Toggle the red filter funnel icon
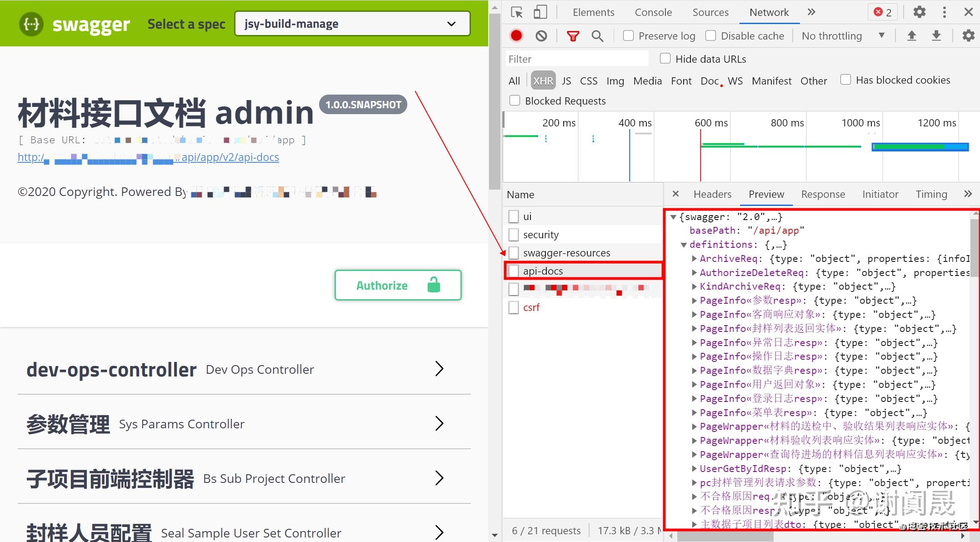Image resolution: width=980 pixels, height=542 pixels. tap(573, 35)
